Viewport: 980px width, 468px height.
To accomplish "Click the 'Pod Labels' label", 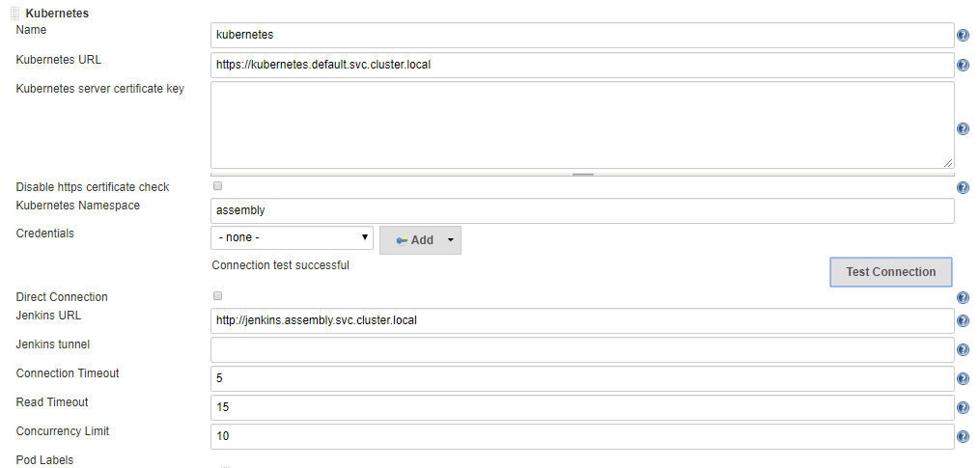I will coord(44,460).
